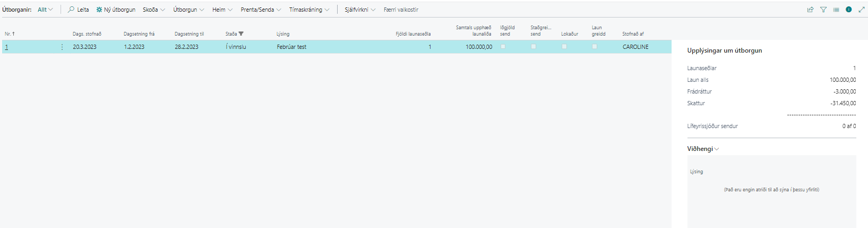Image resolution: width=868 pixels, height=228 pixels.
Task: Sort by the Dags. stofnað column header
Action: pos(87,33)
